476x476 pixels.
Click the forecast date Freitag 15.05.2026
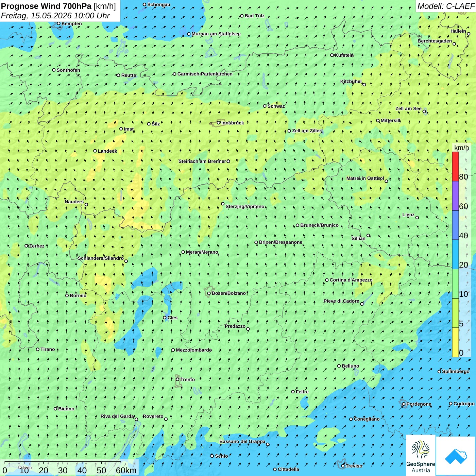click(55, 16)
